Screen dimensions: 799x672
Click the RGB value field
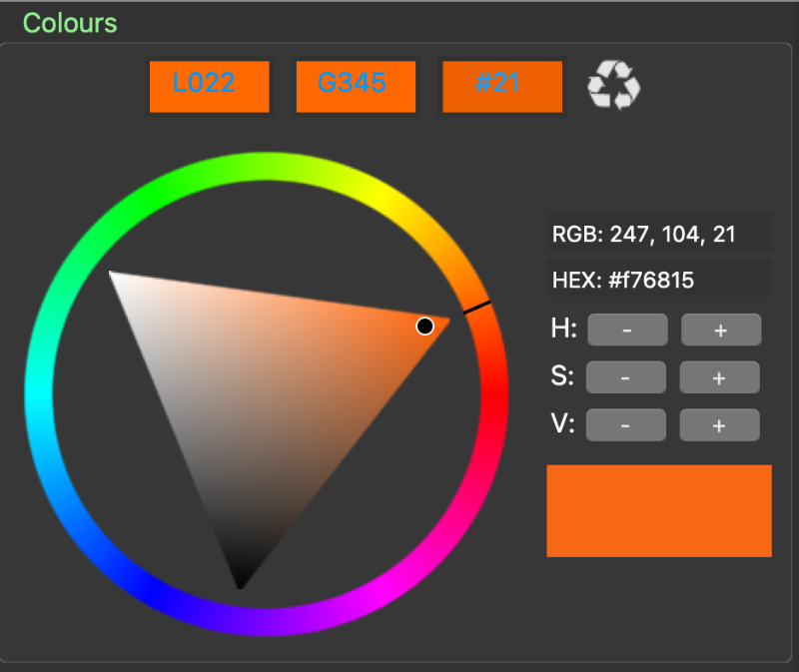pyautogui.click(x=658, y=234)
